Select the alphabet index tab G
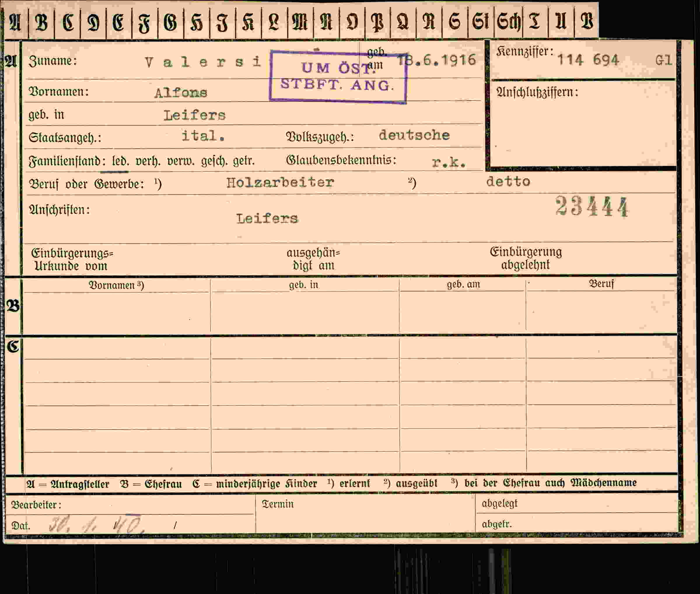Viewport: 700px width, 594px height. 171,22
